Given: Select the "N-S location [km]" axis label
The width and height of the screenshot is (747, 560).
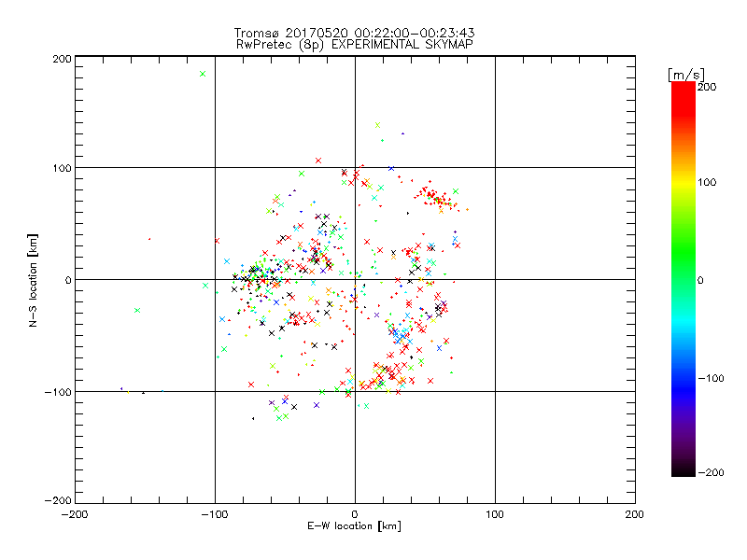Looking at the screenshot, I should click(x=33, y=280).
